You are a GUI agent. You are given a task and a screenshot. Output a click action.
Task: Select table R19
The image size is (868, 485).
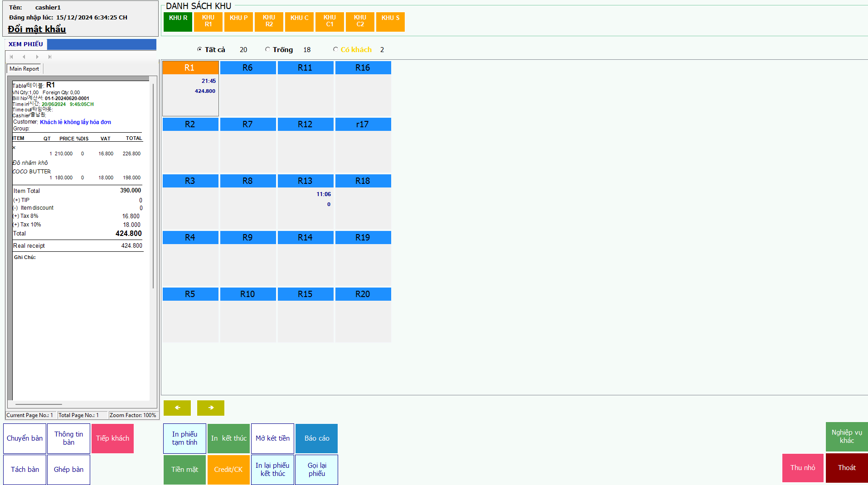363,258
